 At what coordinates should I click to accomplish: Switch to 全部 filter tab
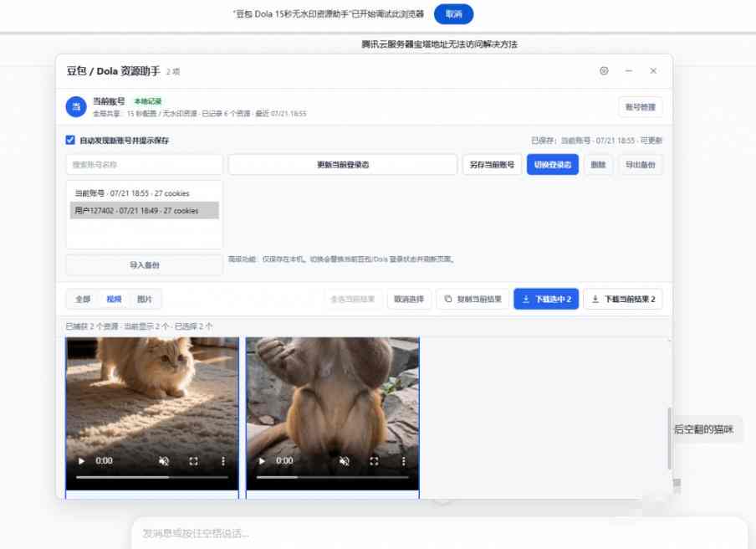coord(83,299)
